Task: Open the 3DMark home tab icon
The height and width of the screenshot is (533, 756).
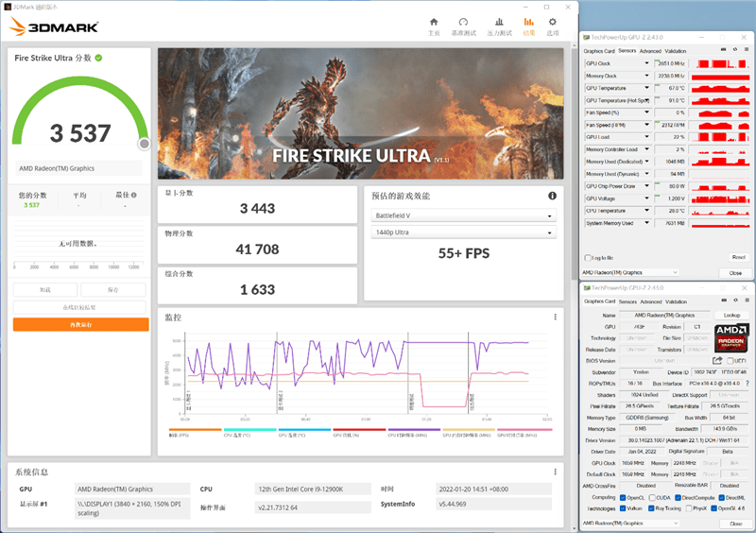Action: click(434, 22)
